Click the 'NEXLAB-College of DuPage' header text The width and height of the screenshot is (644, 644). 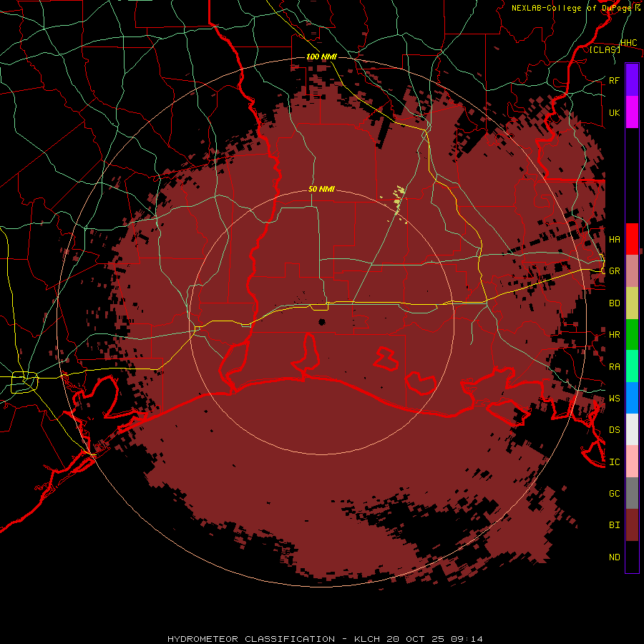[572, 8]
